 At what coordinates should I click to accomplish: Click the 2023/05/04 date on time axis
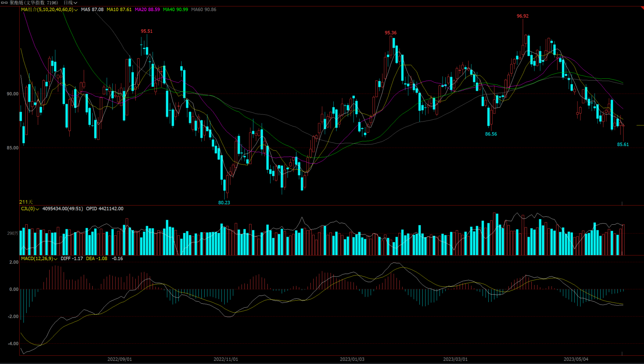click(x=576, y=359)
